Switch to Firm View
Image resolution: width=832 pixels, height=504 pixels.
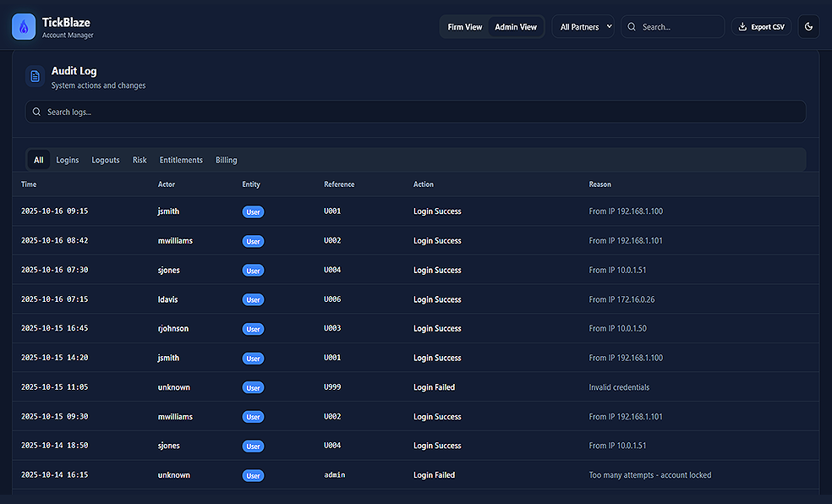click(x=465, y=27)
